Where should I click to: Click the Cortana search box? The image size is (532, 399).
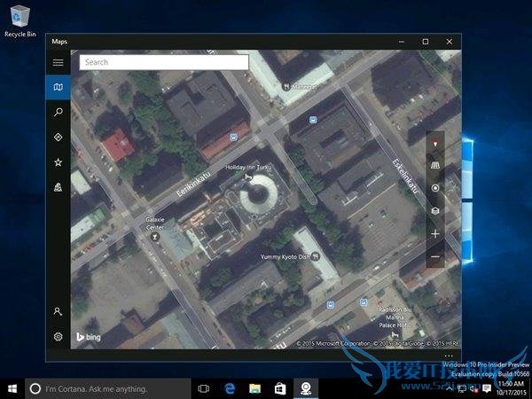pyautogui.click(x=108, y=389)
